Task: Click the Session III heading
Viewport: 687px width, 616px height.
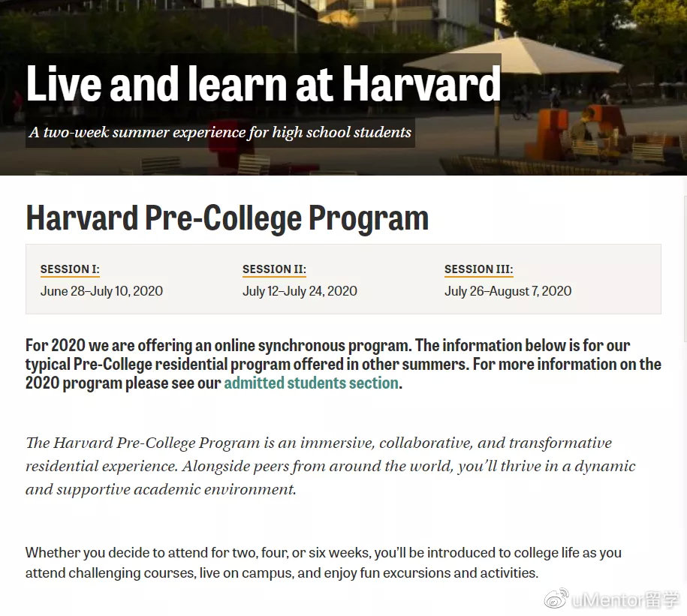Action: coord(478,269)
